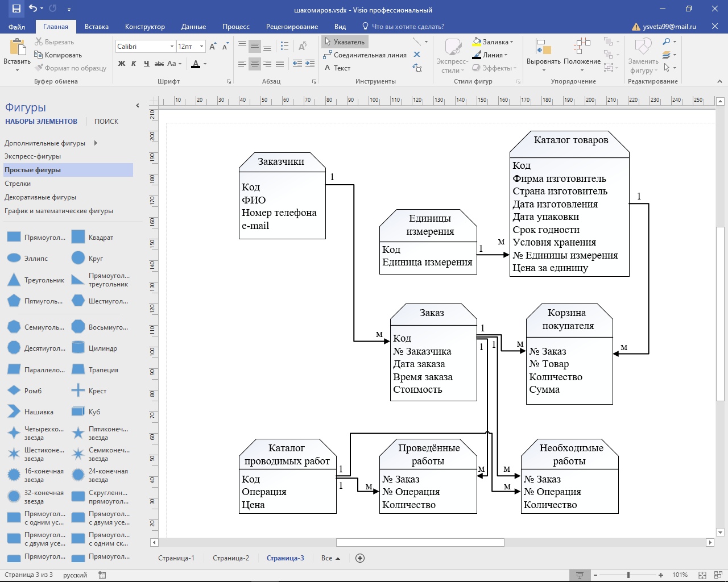728x582 pixels.
Task: Click the Format Painter (Формат по образцу)
Action: pos(71,68)
